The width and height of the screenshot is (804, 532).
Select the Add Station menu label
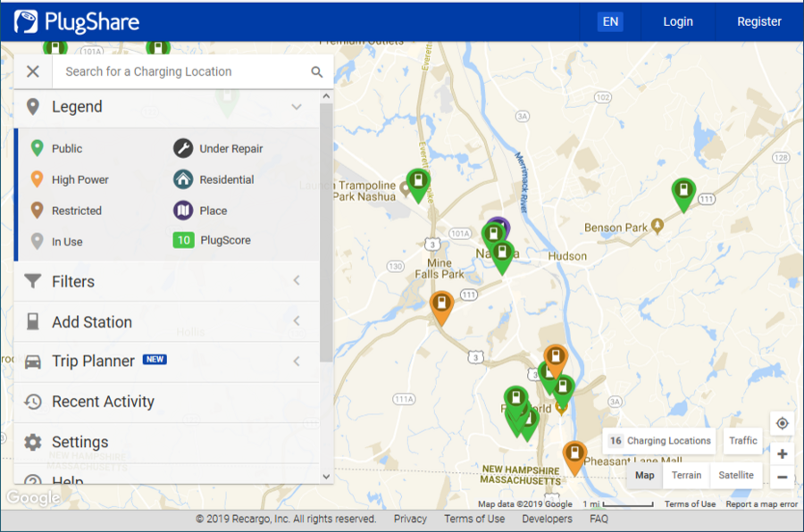click(92, 322)
